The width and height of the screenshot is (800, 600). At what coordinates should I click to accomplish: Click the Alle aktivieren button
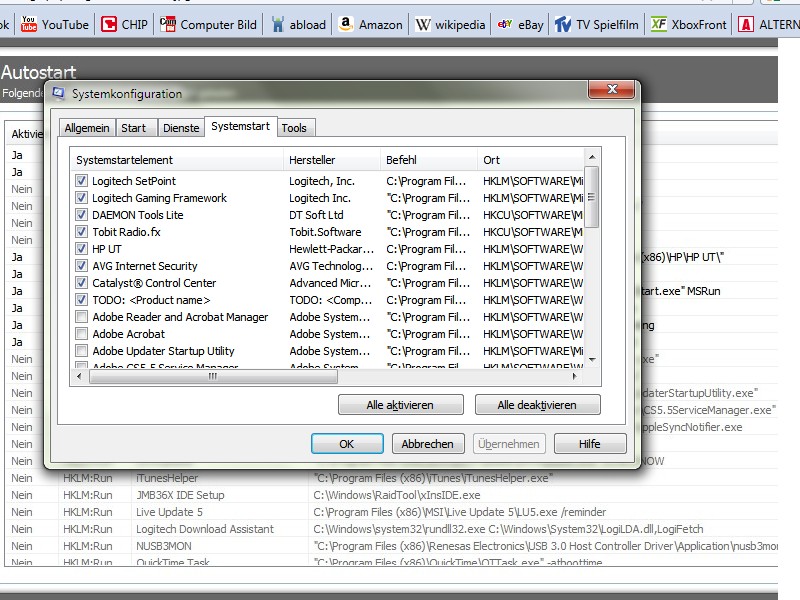point(401,405)
